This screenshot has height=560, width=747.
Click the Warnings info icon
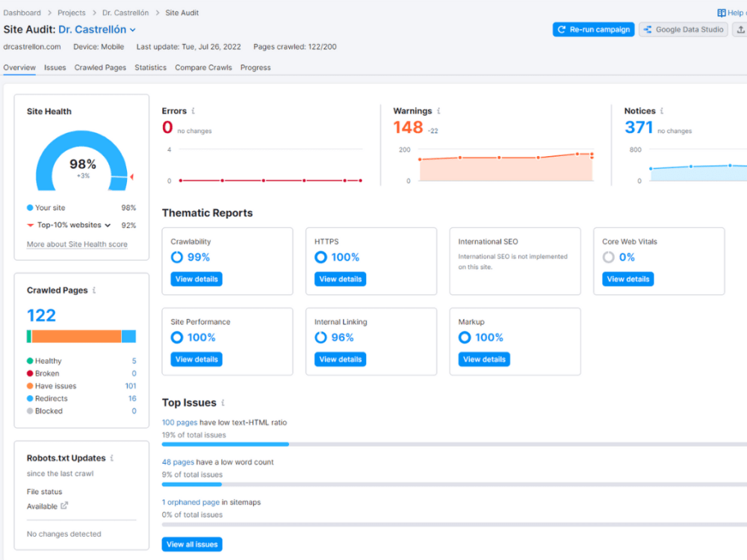[438, 111]
